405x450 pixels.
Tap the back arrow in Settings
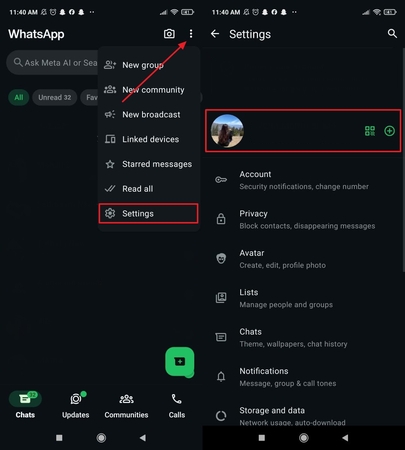tap(215, 34)
